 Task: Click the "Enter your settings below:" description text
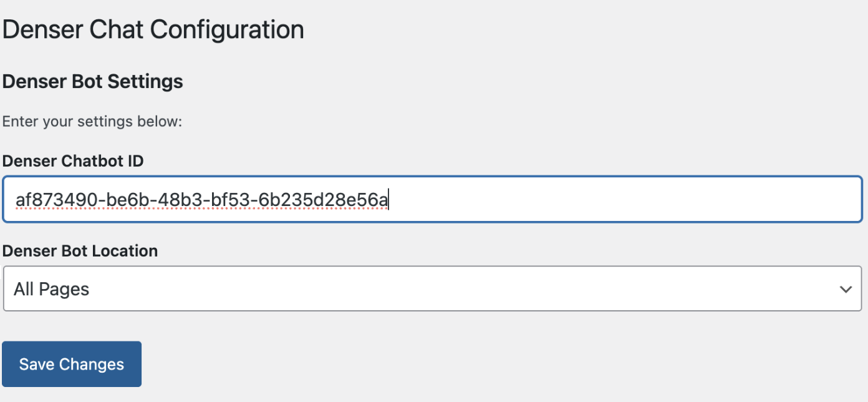coord(92,121)
